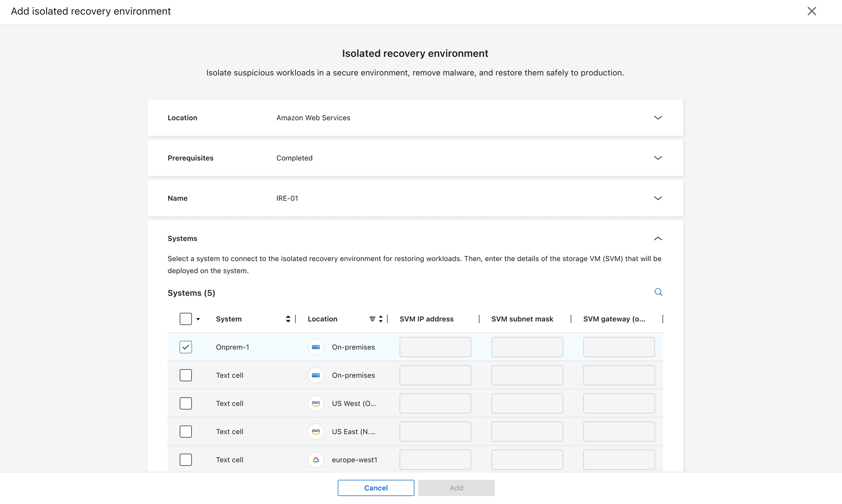Click the on-premises icon next to Onprem-1
This screenshot has width=842, height=504.
(x=316, y=347)
